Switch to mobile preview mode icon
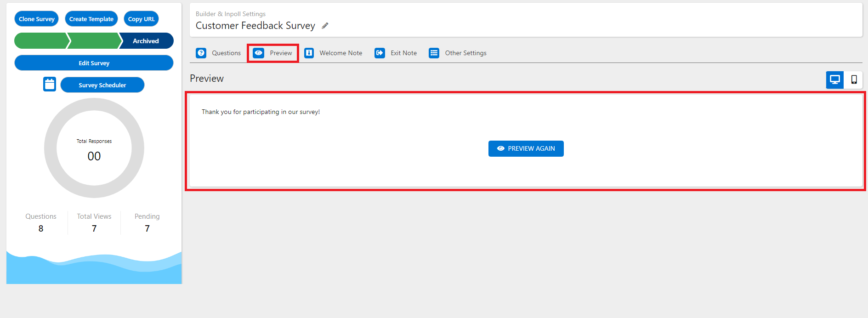 point(854,79)
